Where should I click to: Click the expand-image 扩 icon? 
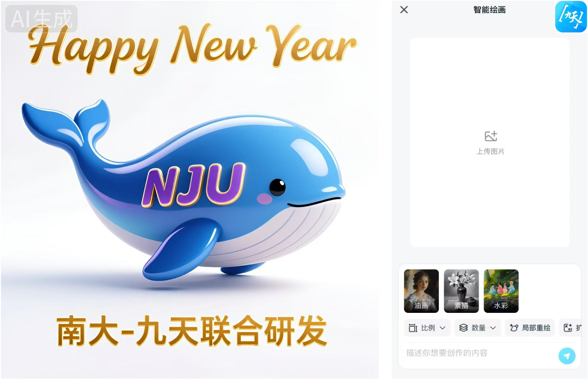[x=568, y=328]
